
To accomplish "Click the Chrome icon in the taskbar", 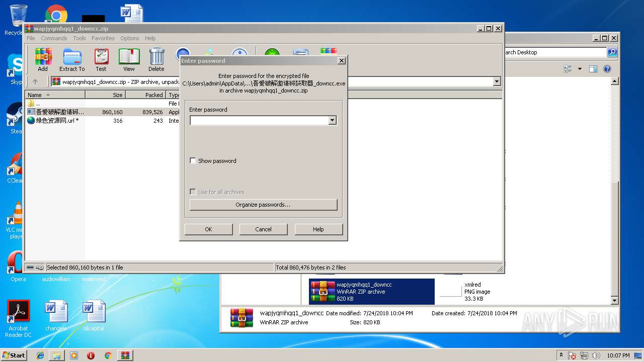I will pos(108,355).
